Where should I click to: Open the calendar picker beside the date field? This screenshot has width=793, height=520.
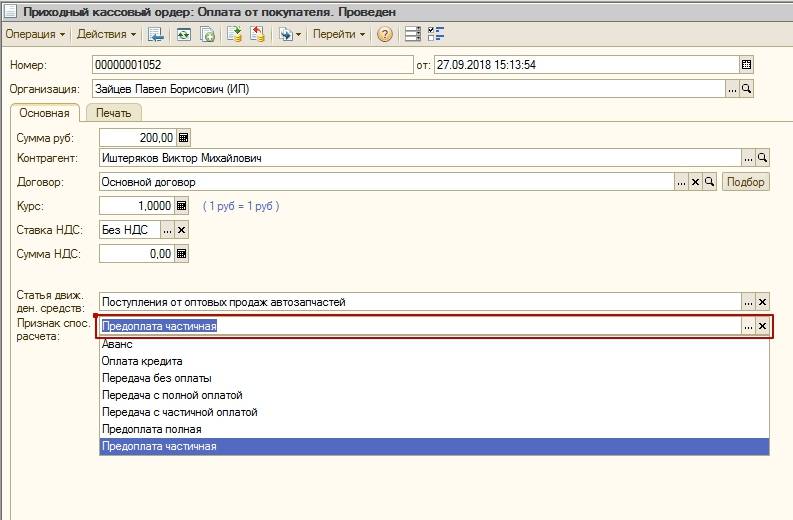(746, 65)
